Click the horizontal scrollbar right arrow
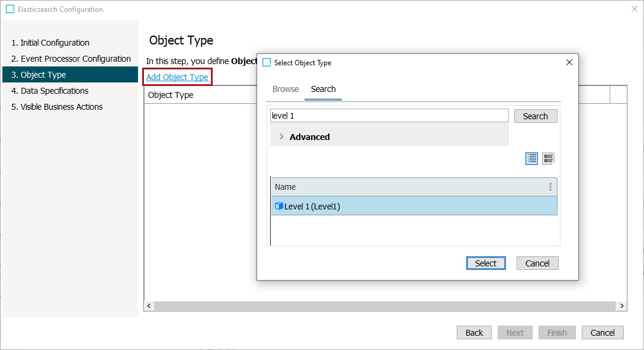The height and width of the screenshot is (350, 644). coord(622,306)
